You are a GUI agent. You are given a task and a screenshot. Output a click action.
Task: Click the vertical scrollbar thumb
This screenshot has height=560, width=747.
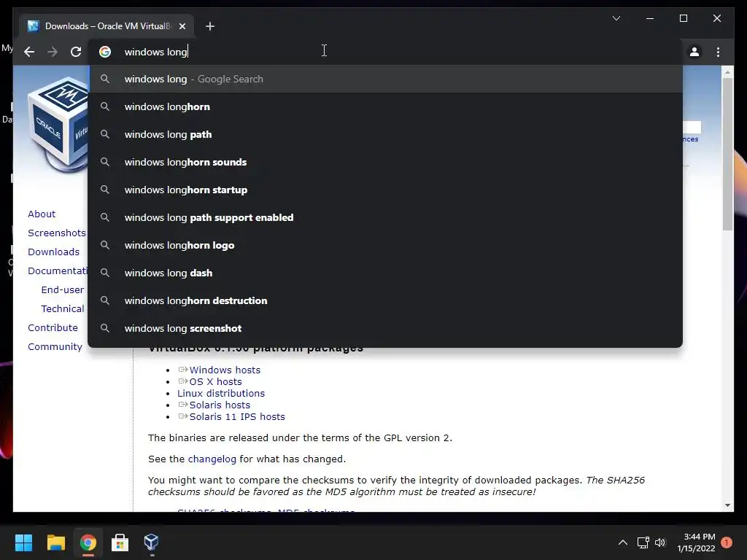(x=727, y=155)
